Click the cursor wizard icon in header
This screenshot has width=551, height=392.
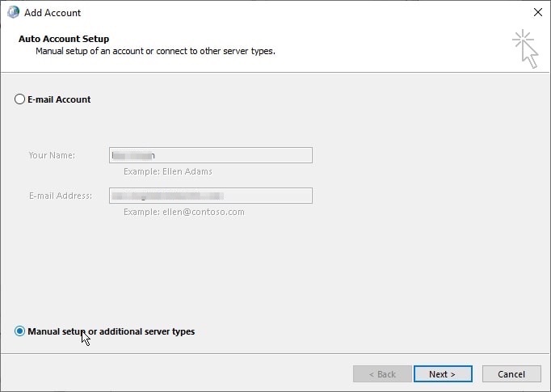pyautogui.click(x=525, y=48)
